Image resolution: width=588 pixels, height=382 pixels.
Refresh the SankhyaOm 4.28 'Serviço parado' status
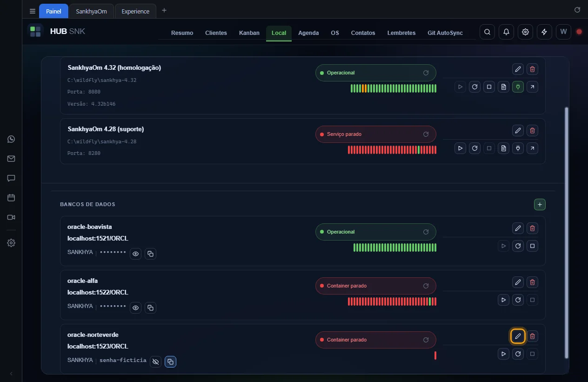[426, 134]
